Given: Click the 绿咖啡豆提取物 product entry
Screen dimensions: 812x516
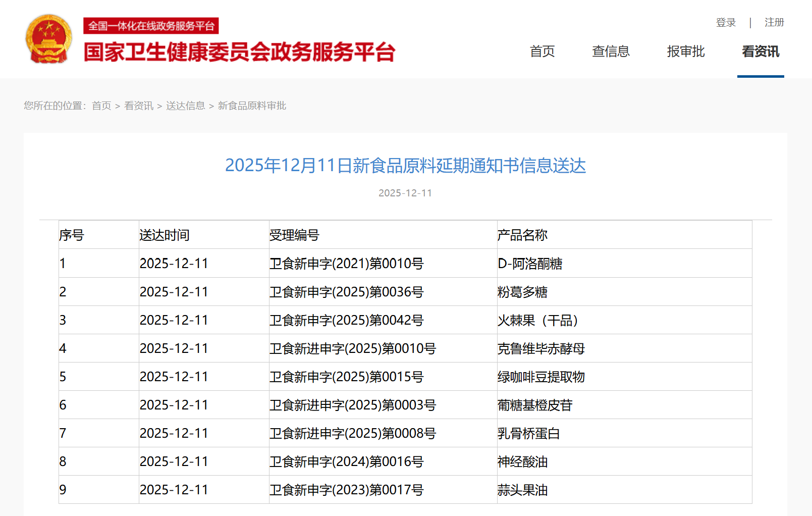Looking at the screenshot, I should coord(541,377).
